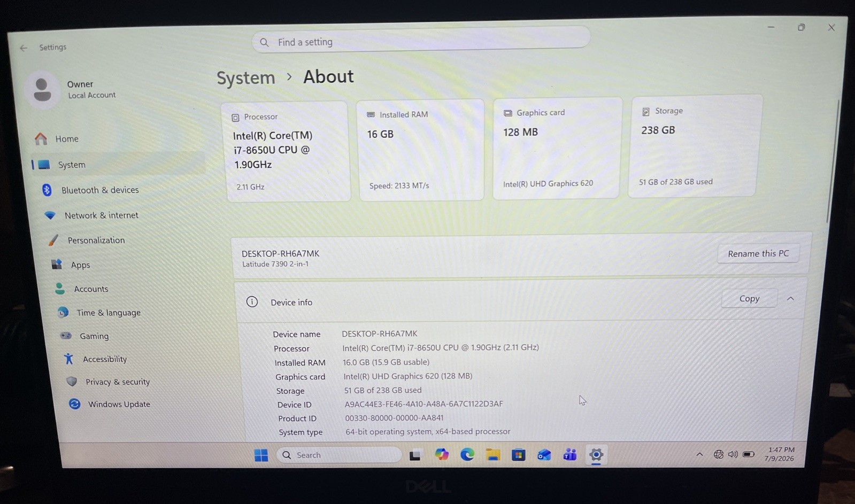
Task: Click the volume speaker tray icon
Action: pyautogui.click(x=733, y=454)
